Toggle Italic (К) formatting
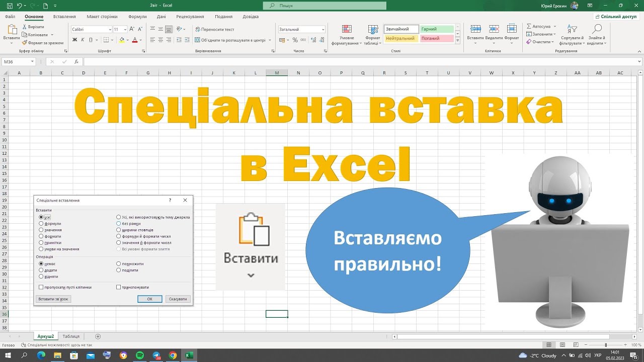Viewport: 644px width, 362px height. coord(83,39)
